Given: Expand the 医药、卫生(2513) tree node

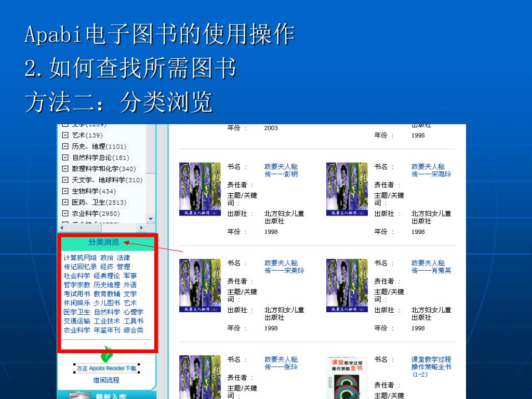Looking at the screenshot, I should 65,203.
